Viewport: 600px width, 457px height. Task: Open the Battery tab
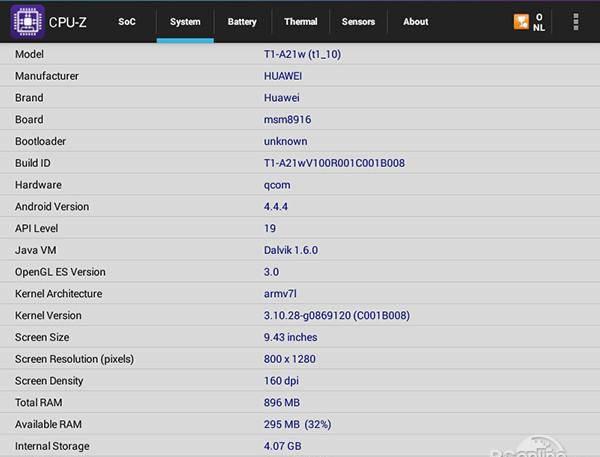coord(242,22)
